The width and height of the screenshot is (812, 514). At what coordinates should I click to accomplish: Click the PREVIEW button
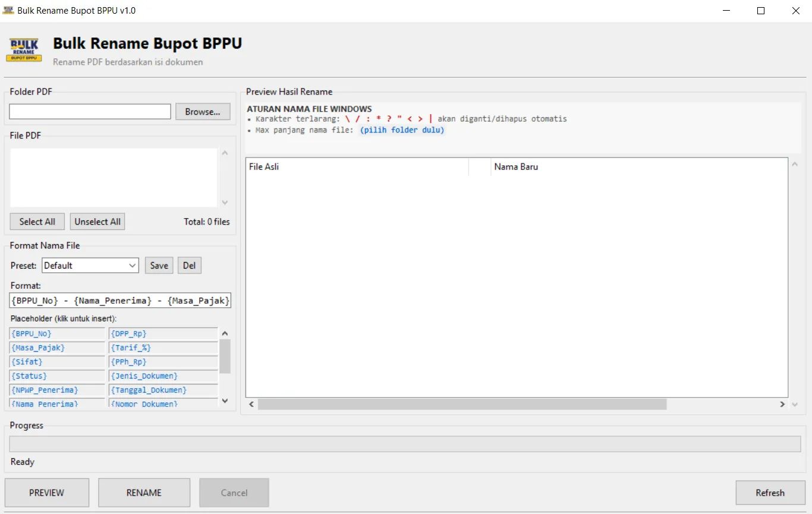click(47, 493)
